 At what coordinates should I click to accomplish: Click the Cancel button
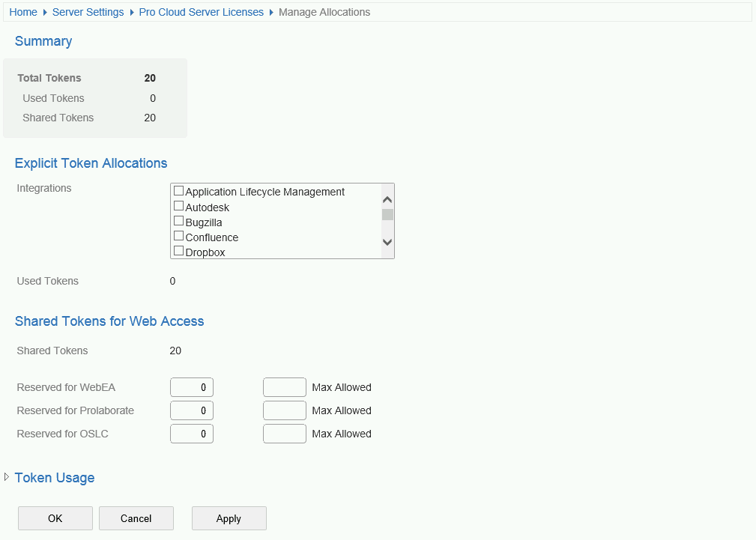click(136, 518)
